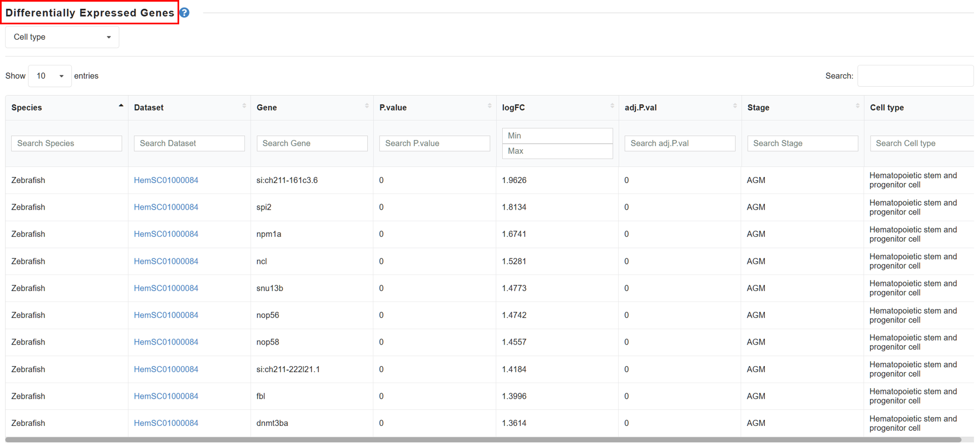Open the Show entries count dropdown
Screen dimensions: 980x448
click(x=50, y=76)
